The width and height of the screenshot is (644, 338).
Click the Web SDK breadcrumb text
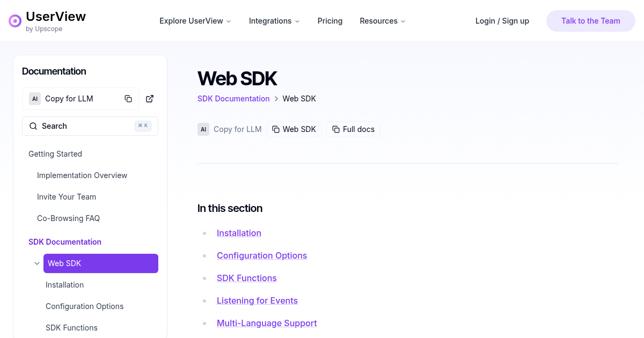[x=299, y=99]
